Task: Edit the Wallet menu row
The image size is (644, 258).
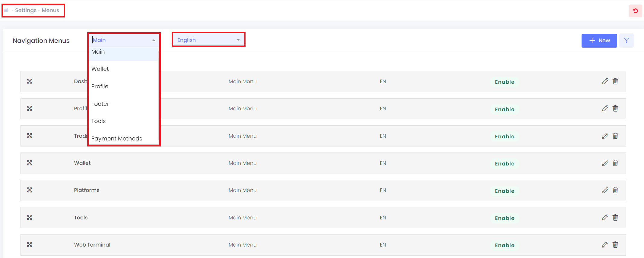Action: [605, 163]
